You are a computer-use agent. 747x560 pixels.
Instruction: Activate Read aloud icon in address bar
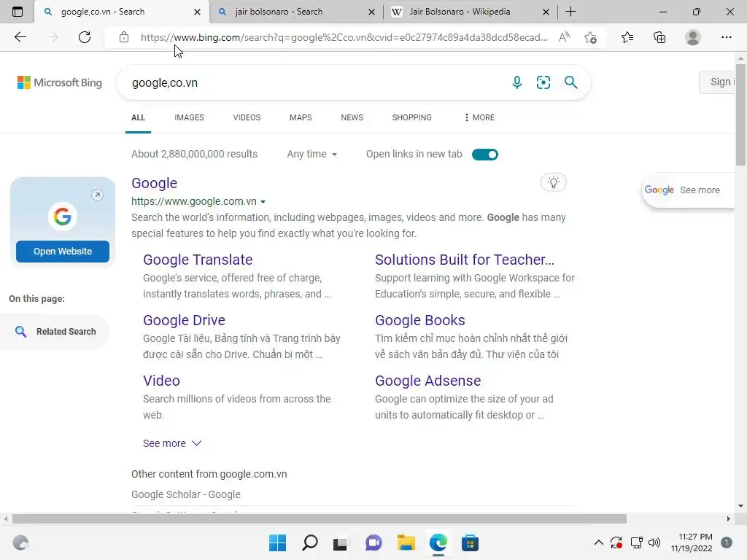point(564,37)
